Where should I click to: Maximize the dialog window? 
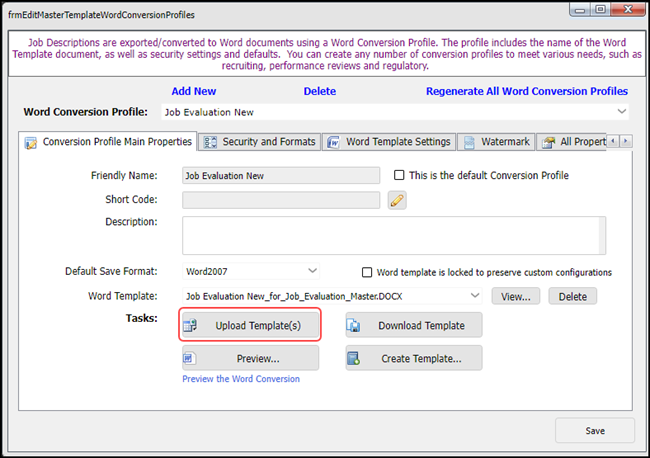click(600, 10)
